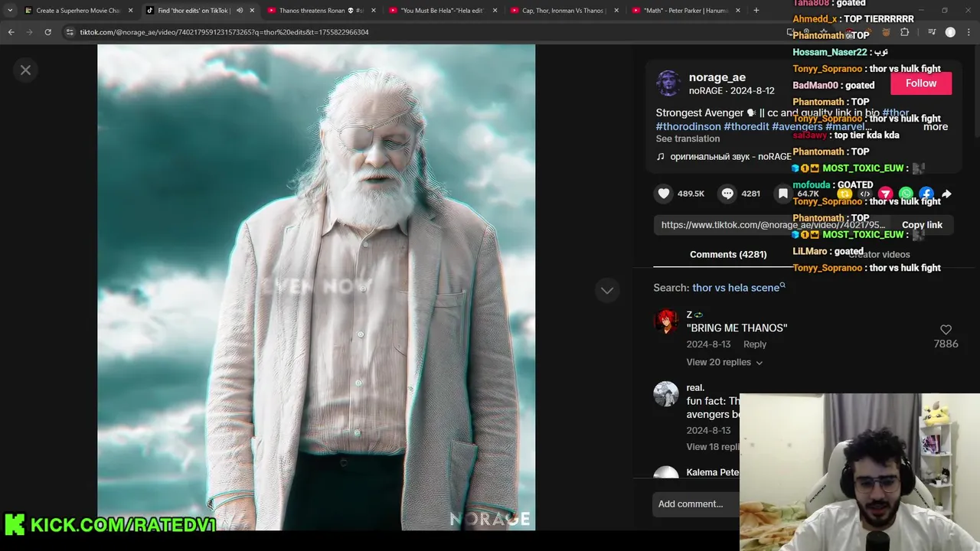The height and width of the screenshot is (551, 980).
Task: Like the "BRING ME THANOS" comment
Action: click(946, 330)
